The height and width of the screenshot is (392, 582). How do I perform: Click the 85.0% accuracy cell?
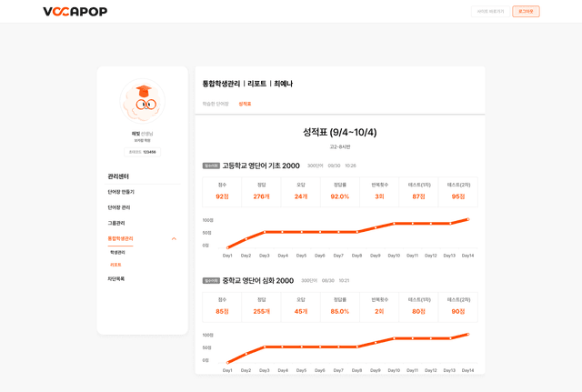pos(340,307)
